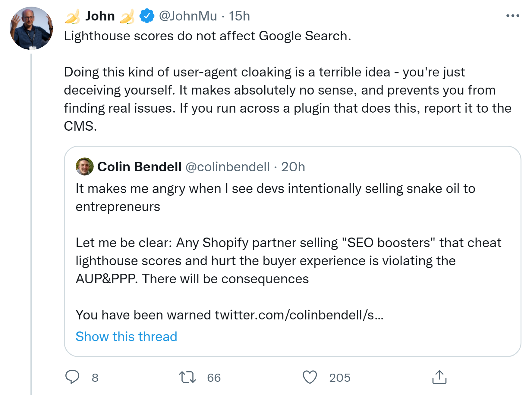Screen dimensions: 532x395
Task: Open the quoted tweet timestamp 20h
Action: [293, 167]
